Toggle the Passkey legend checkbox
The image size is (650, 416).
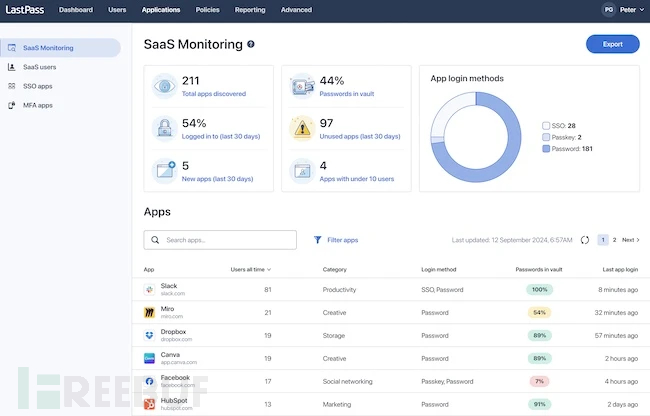(x=545, y=137)
